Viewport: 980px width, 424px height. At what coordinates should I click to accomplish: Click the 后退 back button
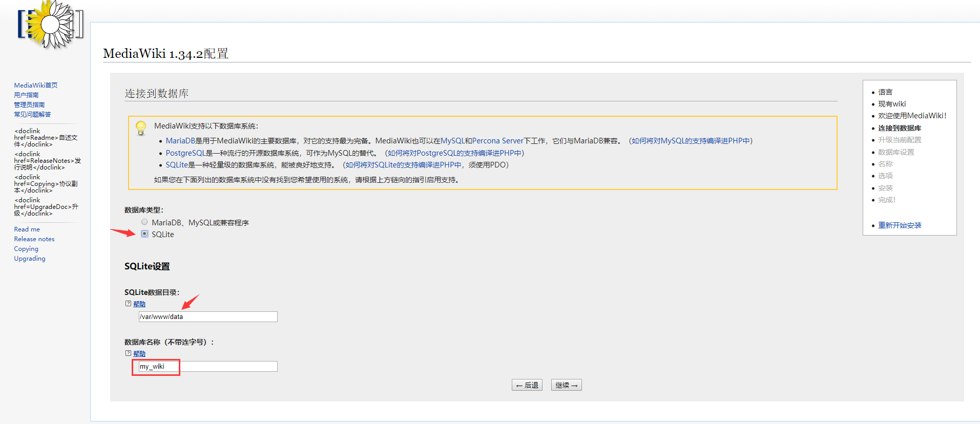527,385
